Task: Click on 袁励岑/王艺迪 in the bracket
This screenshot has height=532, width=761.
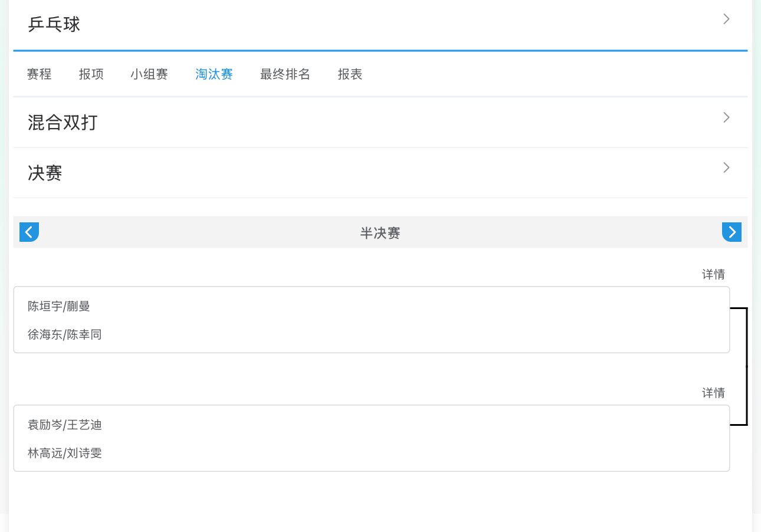Action: pyautogui.click(x=65, y=425)
